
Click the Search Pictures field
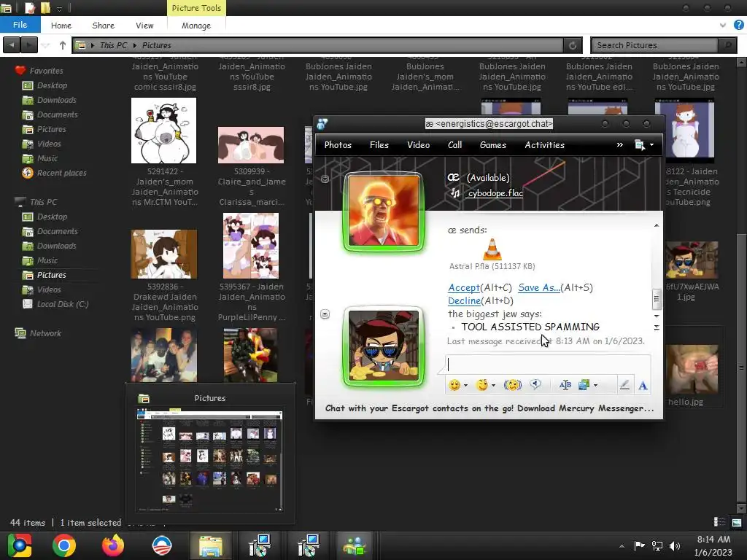click(x=654, y=45)
